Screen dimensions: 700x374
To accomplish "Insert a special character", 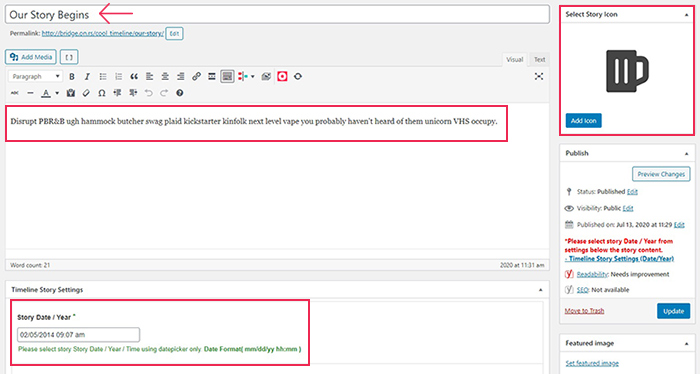I will pyautogui.click(x=102, y=93).
